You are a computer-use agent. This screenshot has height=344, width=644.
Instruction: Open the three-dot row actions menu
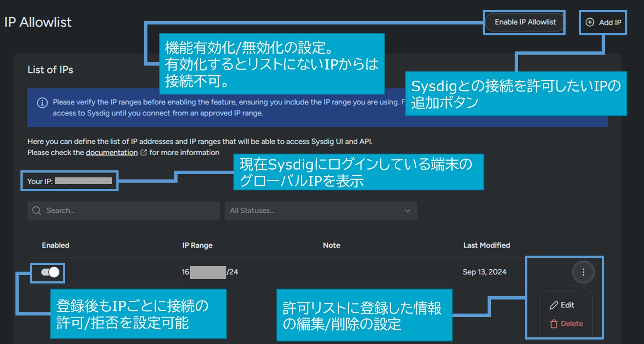(x=583, y=272)
